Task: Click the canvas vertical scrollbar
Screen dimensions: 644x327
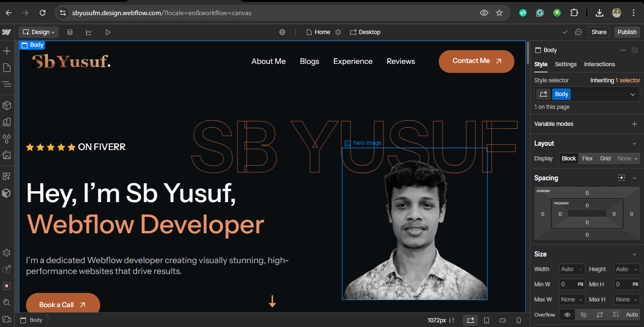Action: (x=528, y=52)
